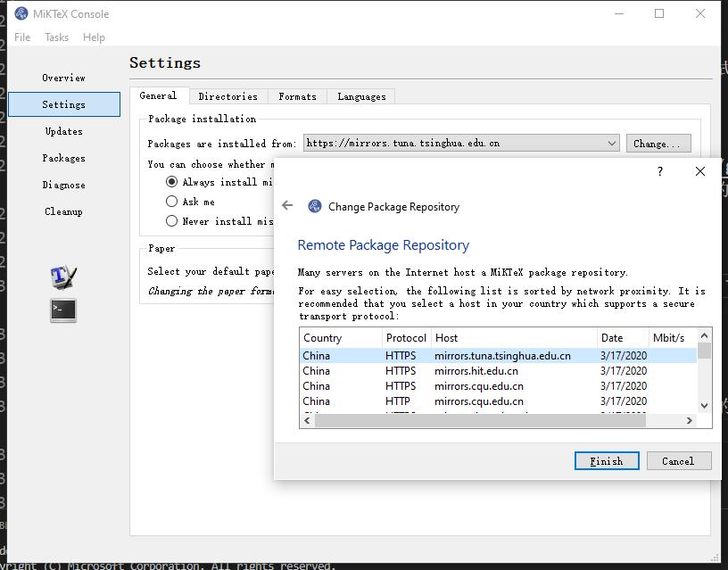
Task: Select the mirrors.hit.edu.cn repository row
Action: coord(476,371)
